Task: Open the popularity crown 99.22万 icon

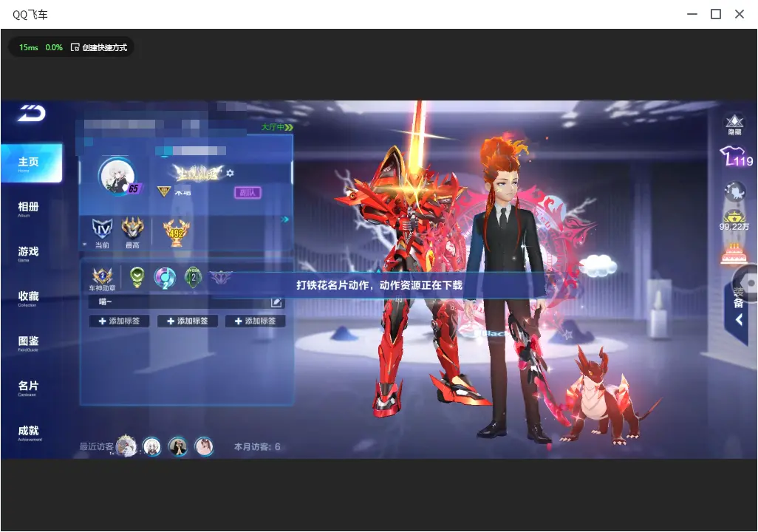Action: [x=734, y=221]
